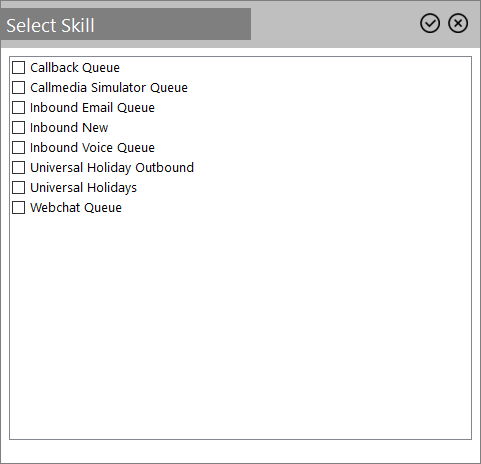Click the Callmedia Simulator Queue label

(x=109, y=88)
